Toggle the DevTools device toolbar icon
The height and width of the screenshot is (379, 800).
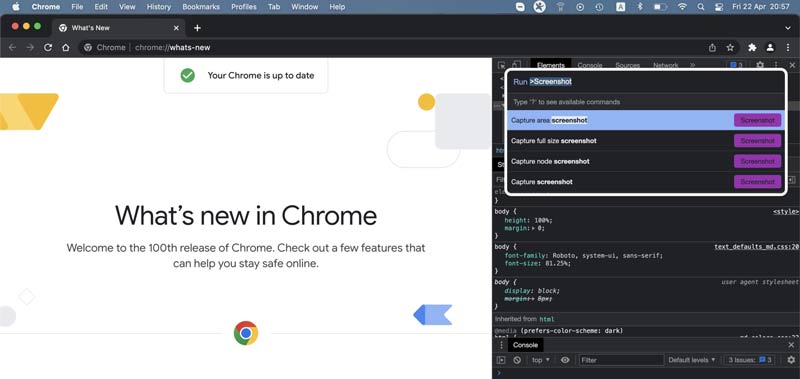[x=516, y=65]
